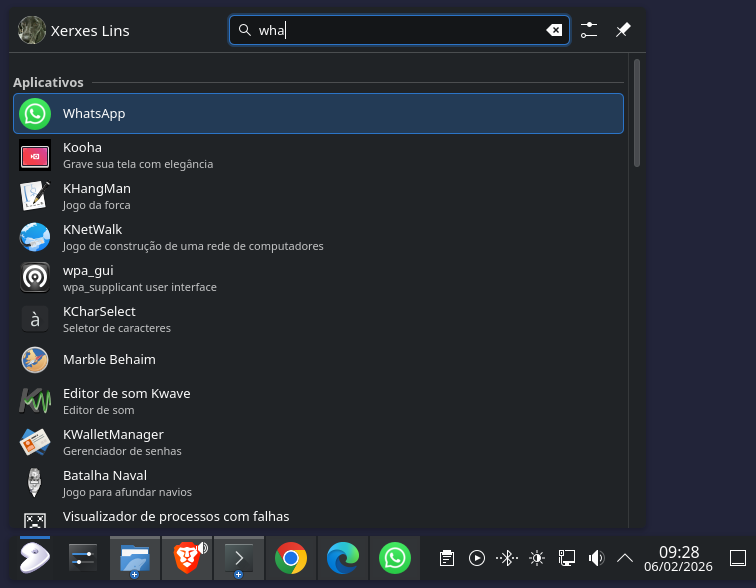Click the launcher configure settings icon
The image size is (756, 588).
tap(589, 30)
